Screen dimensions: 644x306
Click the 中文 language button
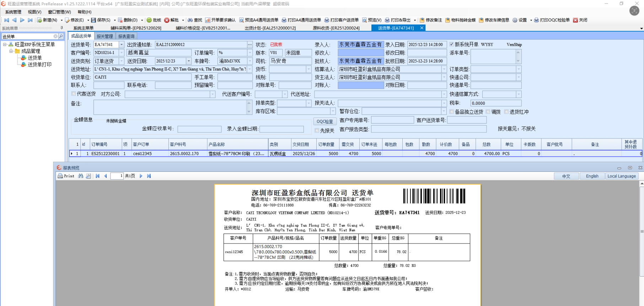566,176
